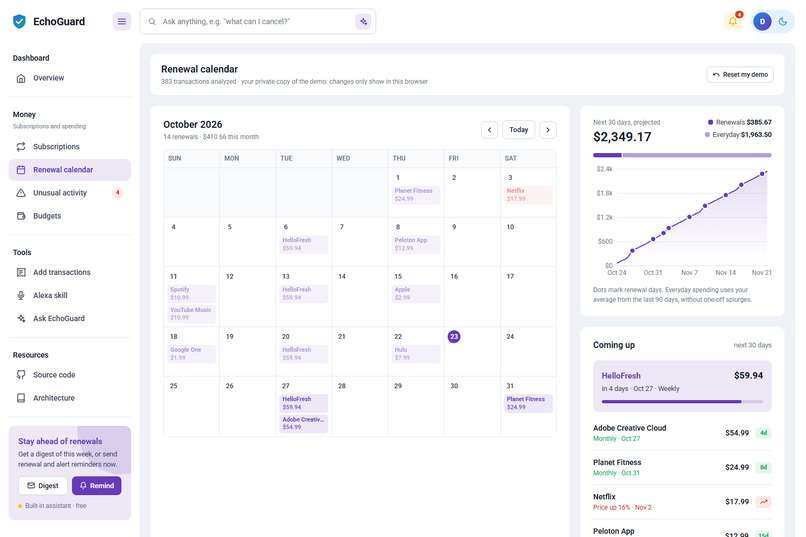Go to previous month in calendar
Image resolution: width=806 pixels, height=537 pixels.
tap(489, 130)
